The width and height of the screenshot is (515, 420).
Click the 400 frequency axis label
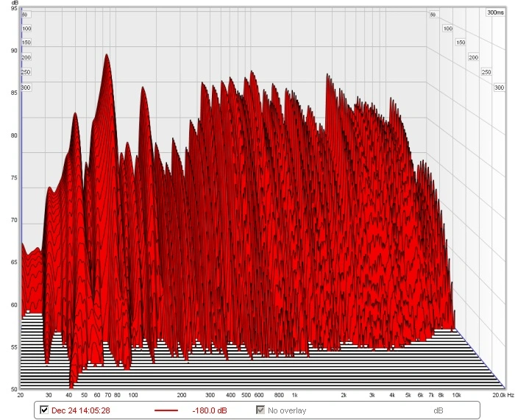click(x=230, y=395)
